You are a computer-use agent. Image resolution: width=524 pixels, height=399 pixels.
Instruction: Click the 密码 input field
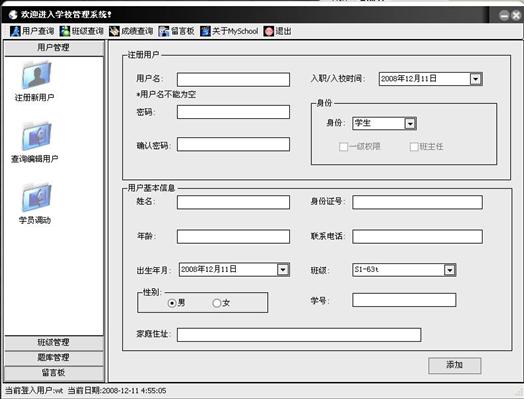233,112
